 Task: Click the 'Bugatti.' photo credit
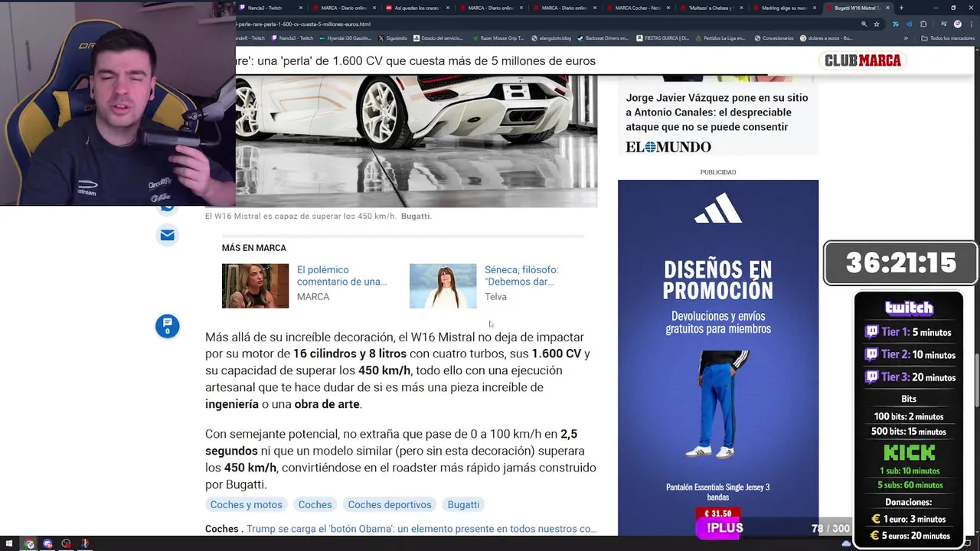click(x=416, y=217)
